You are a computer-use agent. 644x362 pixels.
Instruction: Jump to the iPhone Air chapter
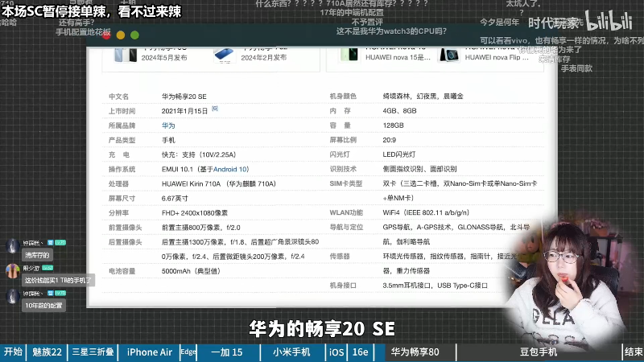click(150, 352)
